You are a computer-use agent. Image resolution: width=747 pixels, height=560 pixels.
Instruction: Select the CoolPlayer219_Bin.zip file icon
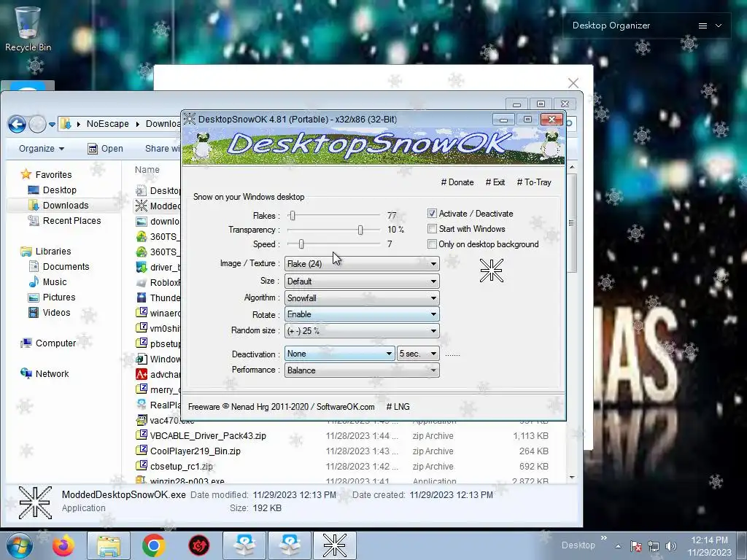click(141, 451)
